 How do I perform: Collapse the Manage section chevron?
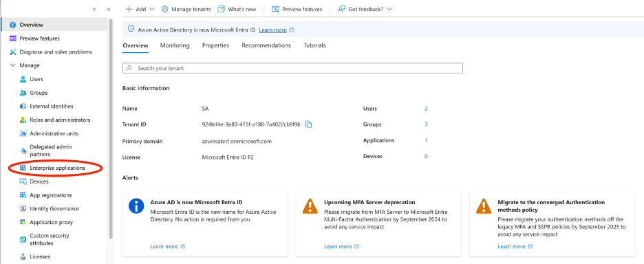(13, 65)
